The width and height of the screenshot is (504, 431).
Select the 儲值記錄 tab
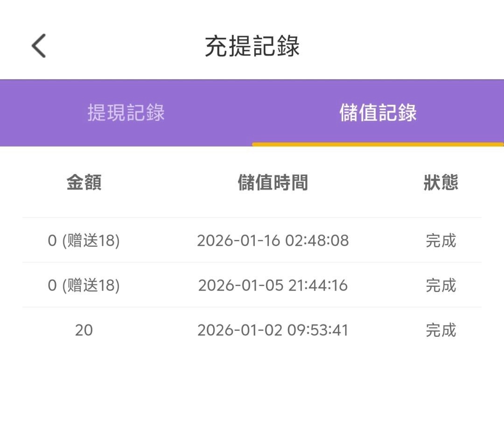coord(378,113)
